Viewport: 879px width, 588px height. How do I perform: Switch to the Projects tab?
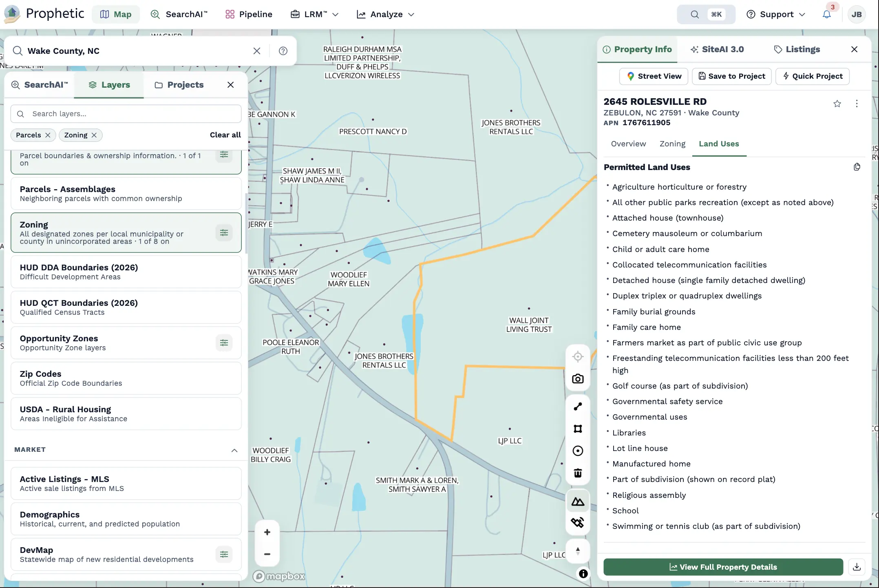(x=179, y=85)
